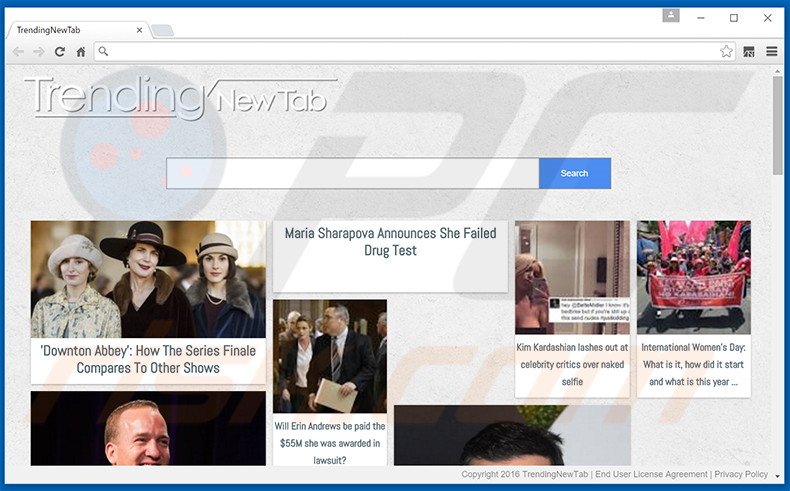Open the Downton Abbey article thumbnail
This screenshot has height=491, width=790.
pyautogui.click(x=148, y=279)
